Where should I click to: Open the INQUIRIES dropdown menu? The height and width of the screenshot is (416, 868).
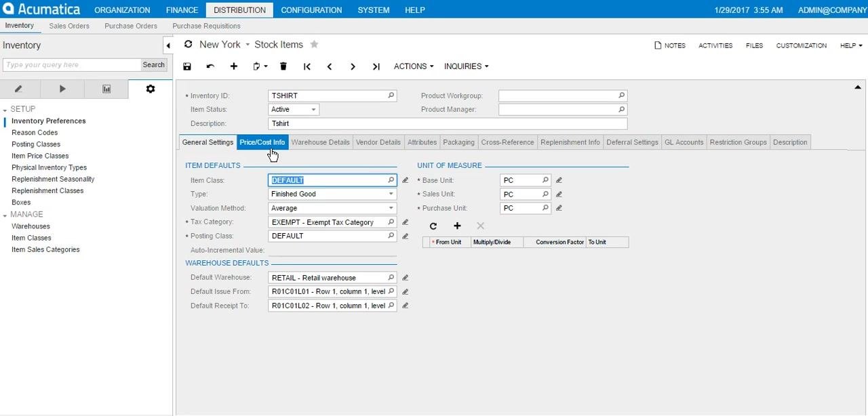click(x=466, y=66)
